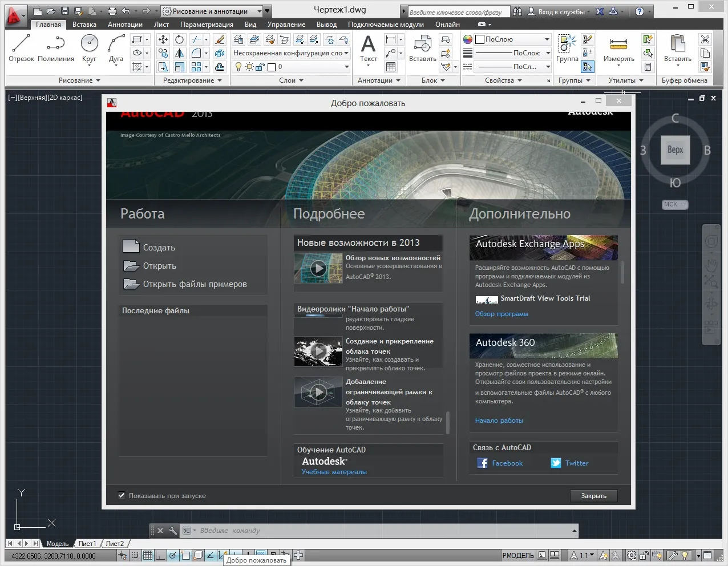The width and height of the screenshot is (728, 566).
Task: Uncheck Показывать при запуске checkbox
Action: coord(122,495)
